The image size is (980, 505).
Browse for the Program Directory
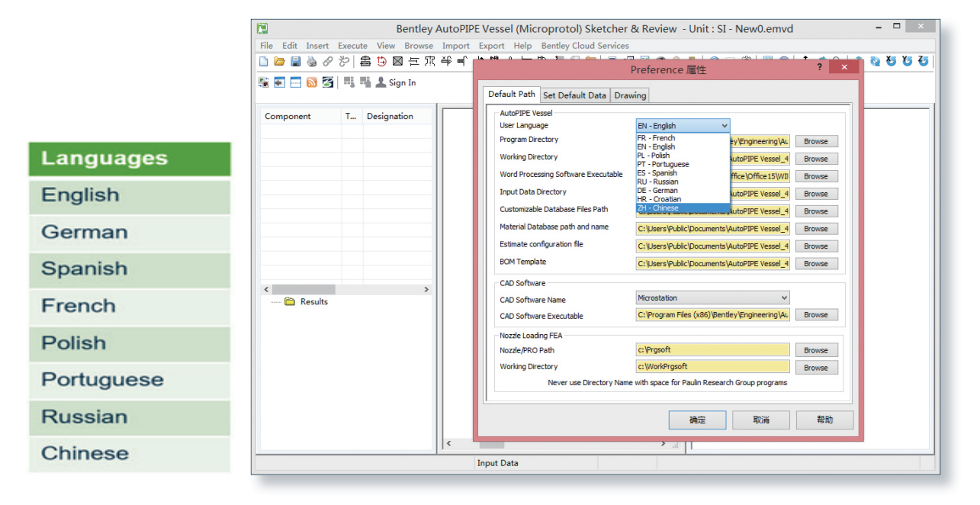pyautogui.click(x=816, y=141)
